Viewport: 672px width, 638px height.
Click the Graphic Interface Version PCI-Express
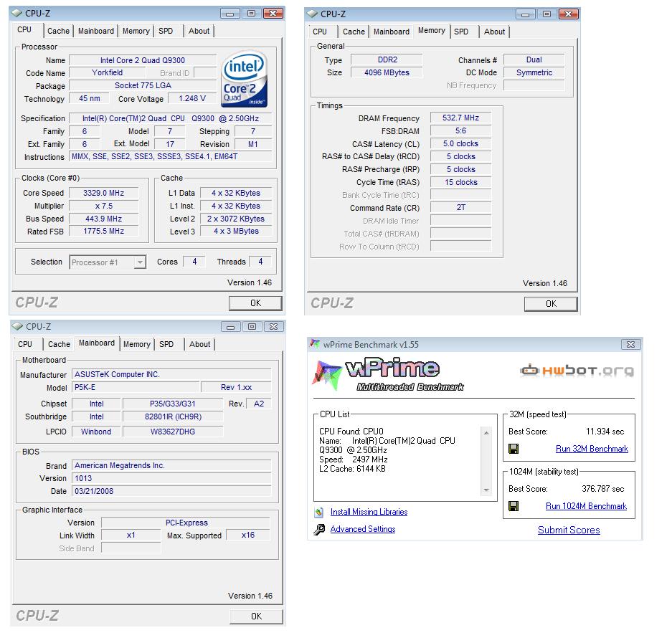point(186,523)
